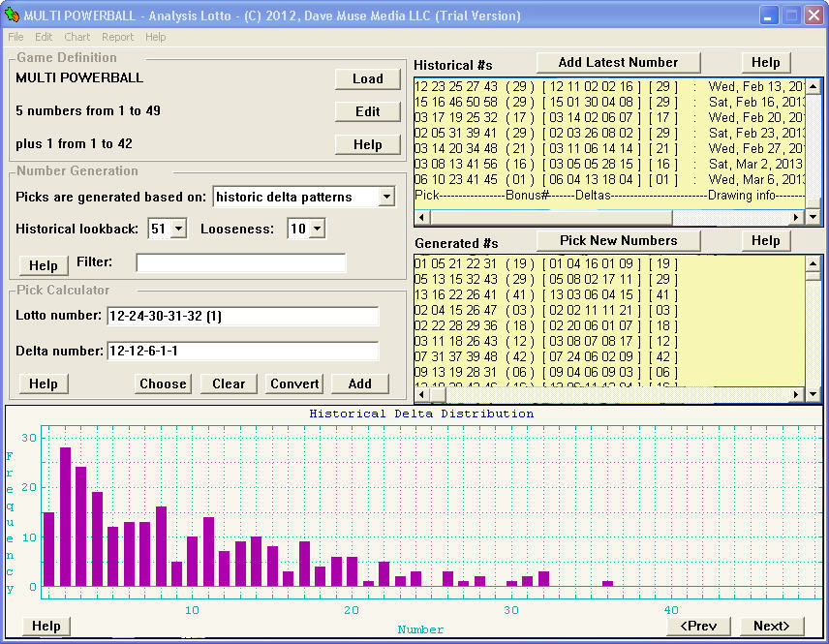Minimize the Analysis Lotto window

[768, 15]
